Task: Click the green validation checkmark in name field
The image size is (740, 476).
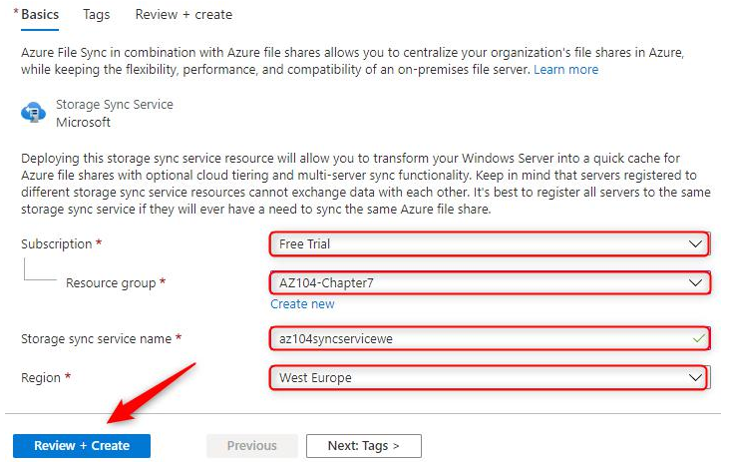Action: pos(698,338)
